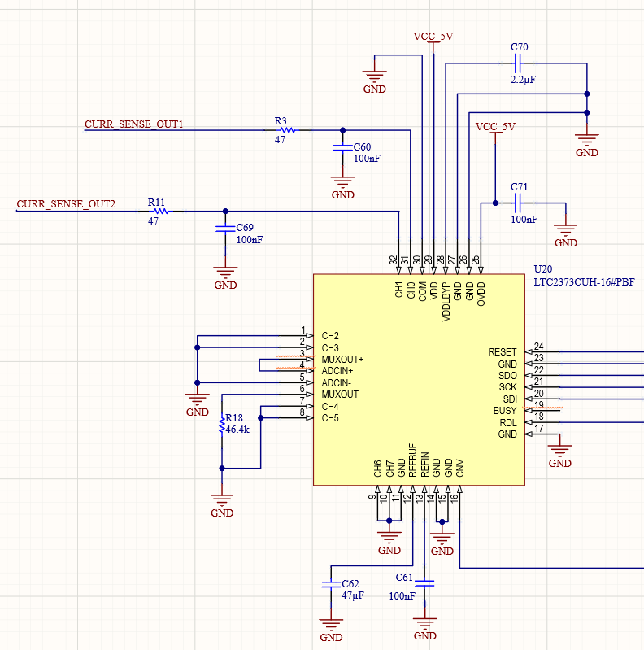Viewport: 644px width, 650px height.
Task: Select the U20 IC body
Action: pos(419,379)
